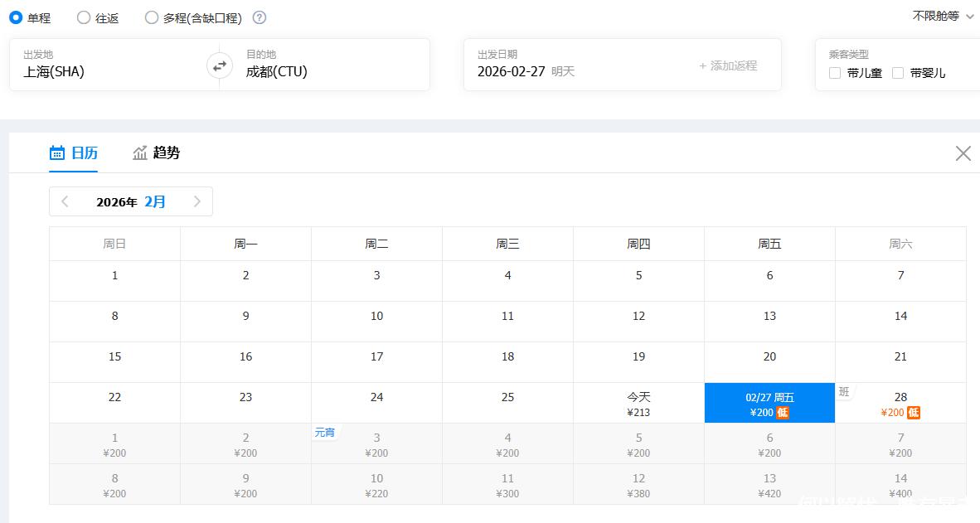Click the calendar icon beside 日历
This screenshot has height=523, width=980.
(x=57, y=153)
